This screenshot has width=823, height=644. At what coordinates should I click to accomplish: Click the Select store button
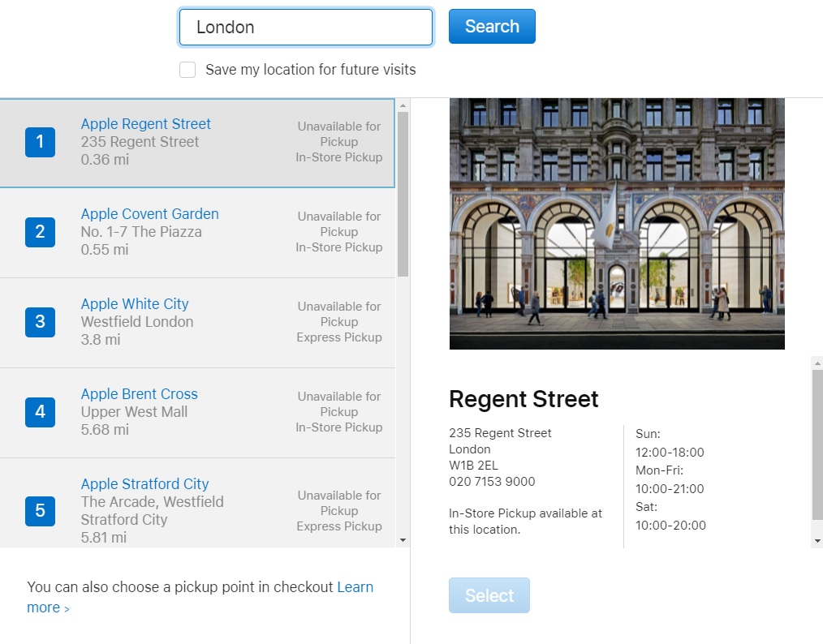tap(489, 595)
